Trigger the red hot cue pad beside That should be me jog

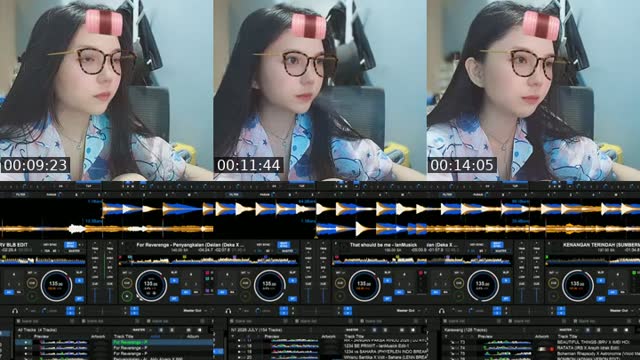(x=420, y=273)
